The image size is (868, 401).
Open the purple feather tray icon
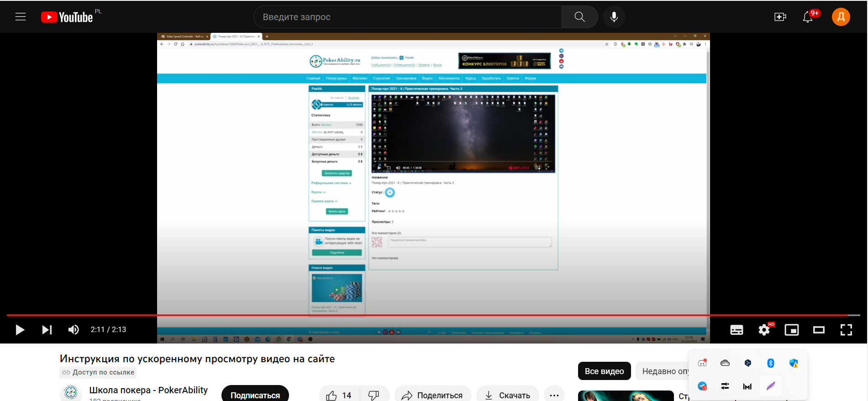[771, 386]
